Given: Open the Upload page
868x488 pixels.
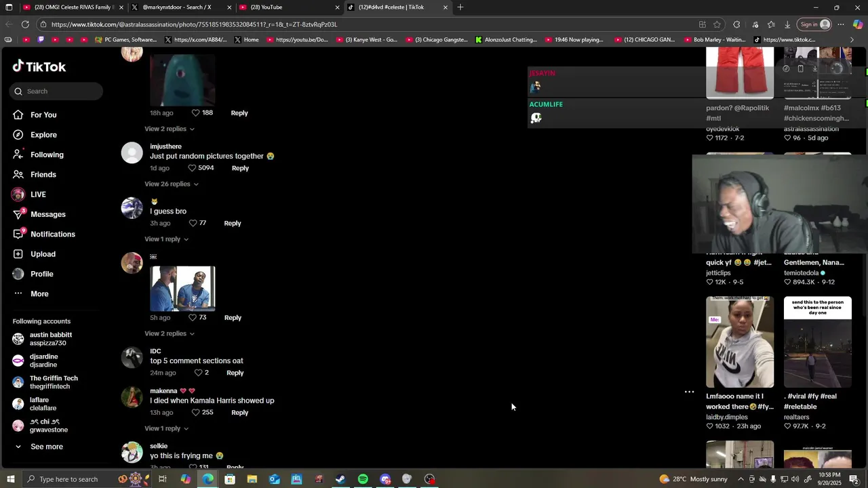Looking at the screenshot, I should [x=43, y=254].
